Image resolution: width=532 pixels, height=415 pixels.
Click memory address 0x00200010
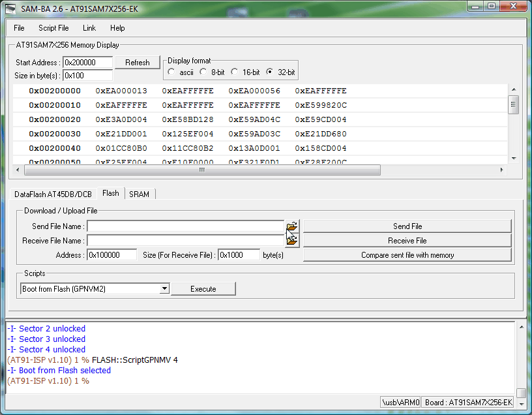(x=55, y=105)
